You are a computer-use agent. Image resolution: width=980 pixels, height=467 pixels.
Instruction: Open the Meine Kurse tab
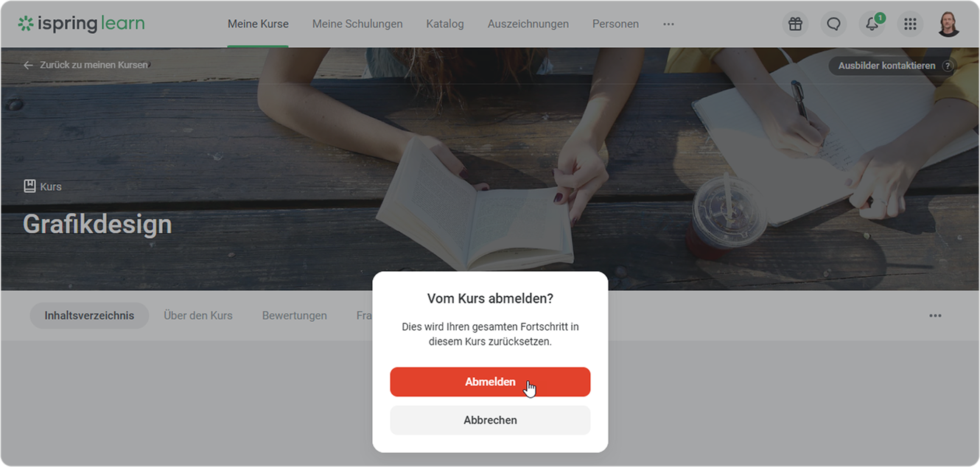point(258,24)
